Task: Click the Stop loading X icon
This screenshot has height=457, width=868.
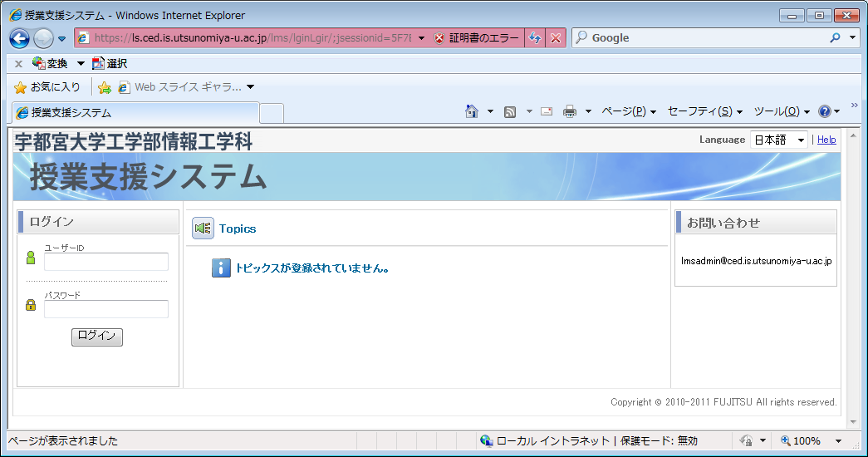Action: 556,38
